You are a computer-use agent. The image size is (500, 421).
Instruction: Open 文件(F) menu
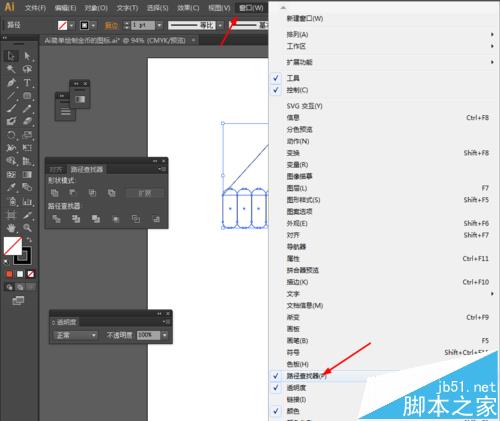(35, 8)
